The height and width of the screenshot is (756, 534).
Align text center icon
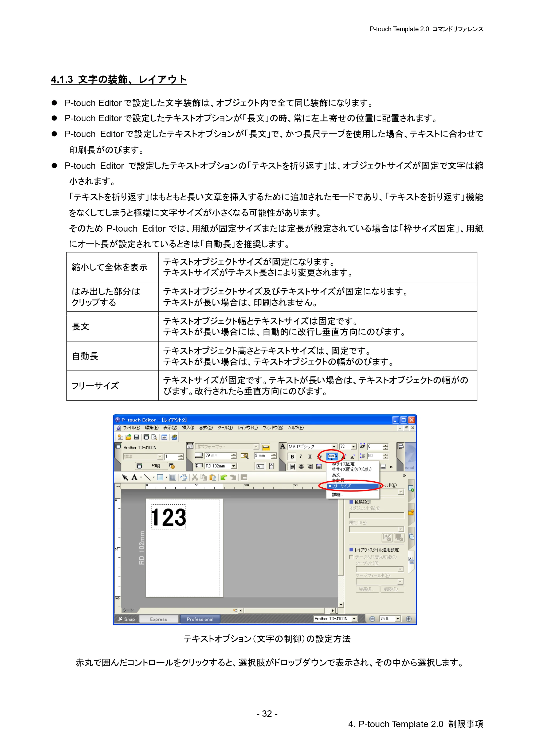(x=301, y=467)
